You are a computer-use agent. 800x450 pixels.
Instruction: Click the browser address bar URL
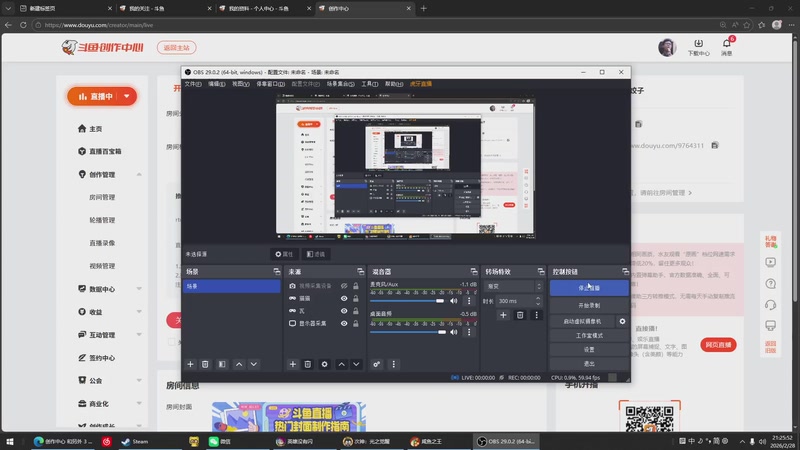[x=99, y=25]
